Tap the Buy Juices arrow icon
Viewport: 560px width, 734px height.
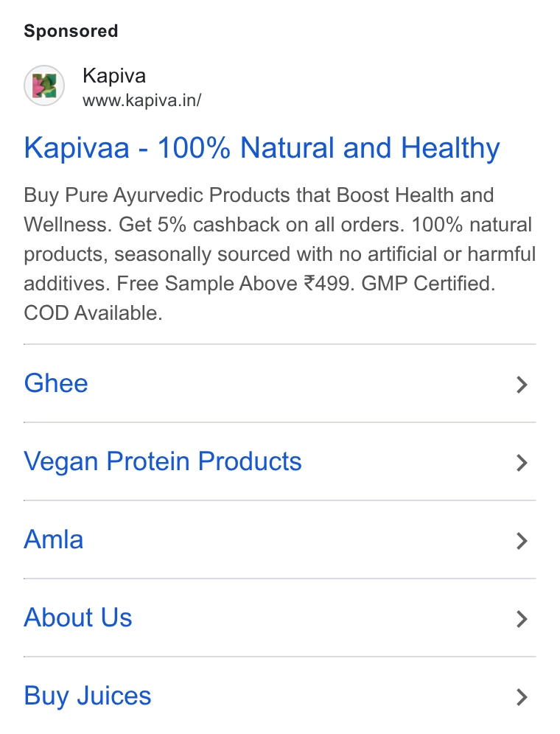point(522,697)
